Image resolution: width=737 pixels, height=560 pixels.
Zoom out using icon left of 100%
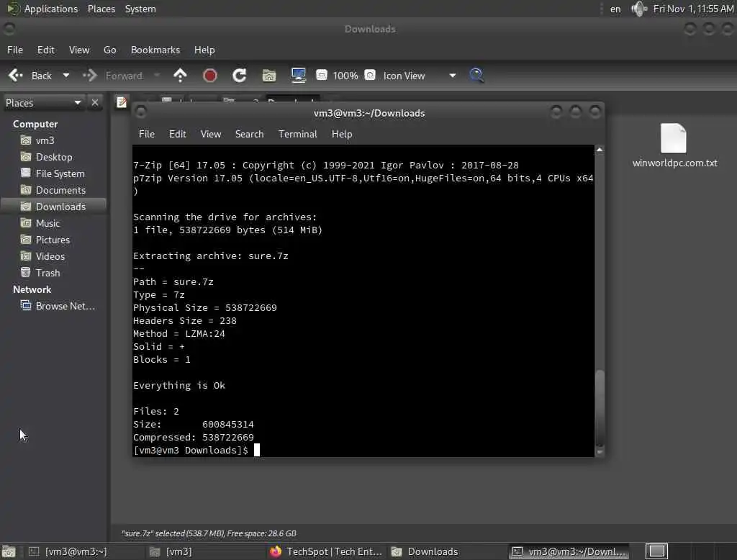(x=322, y=75)
